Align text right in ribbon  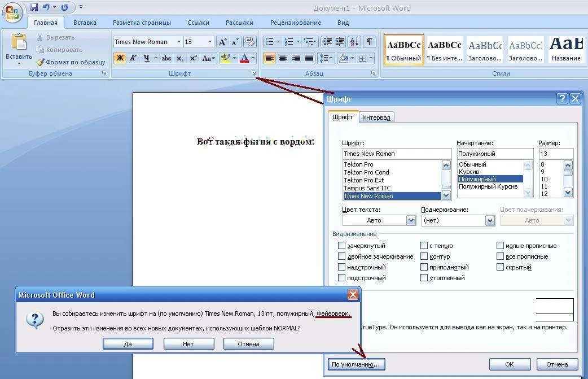click(296, 58)
